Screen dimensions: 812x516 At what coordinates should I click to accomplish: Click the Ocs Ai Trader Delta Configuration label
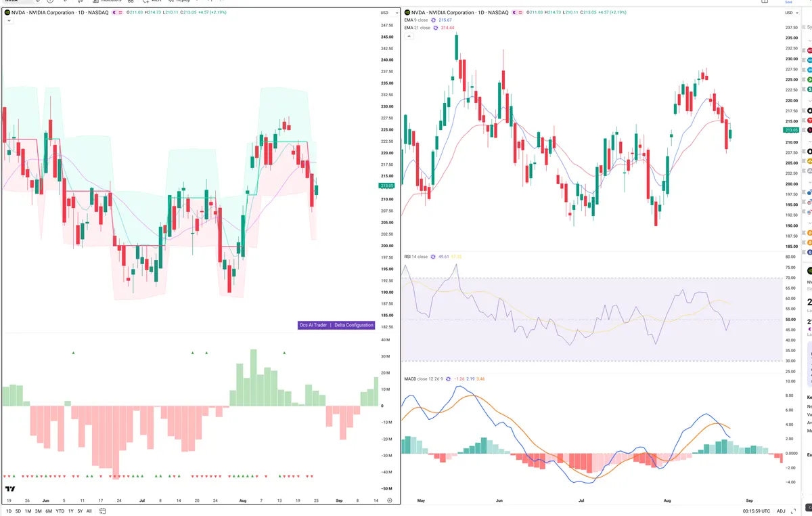336,325
